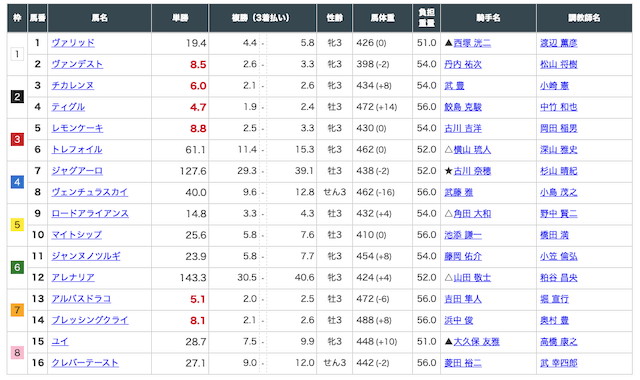
Task: Click trainer link 小笠 倫弘
Action: 559,256
